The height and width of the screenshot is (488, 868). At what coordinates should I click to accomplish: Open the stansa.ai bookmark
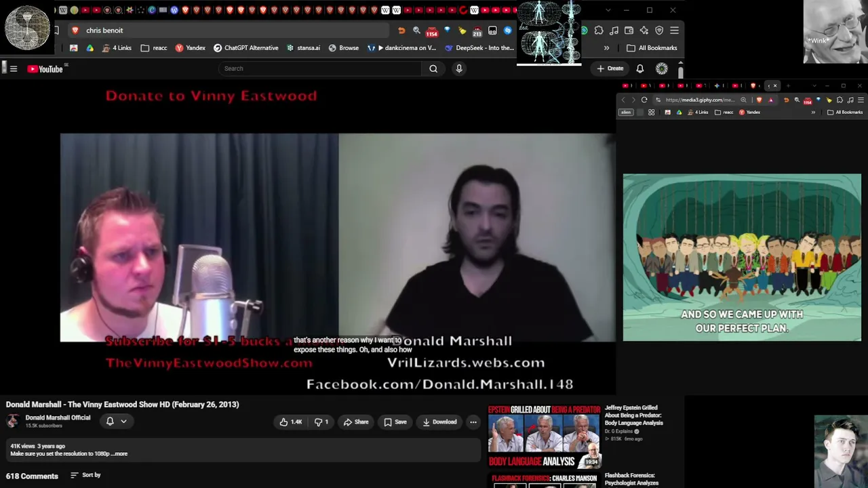click(x=303, y=48)
